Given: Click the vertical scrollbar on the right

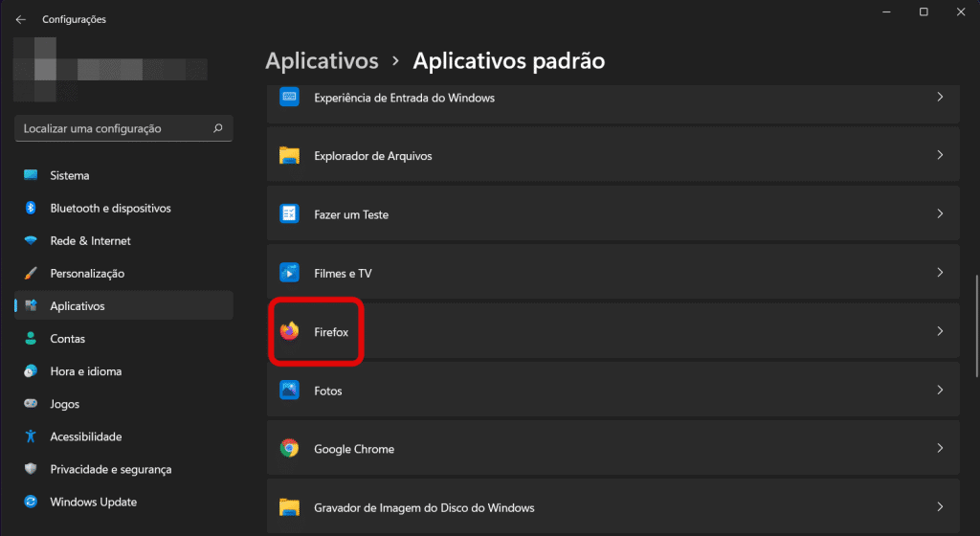Looking at the screenshot, I should [977, 326].
